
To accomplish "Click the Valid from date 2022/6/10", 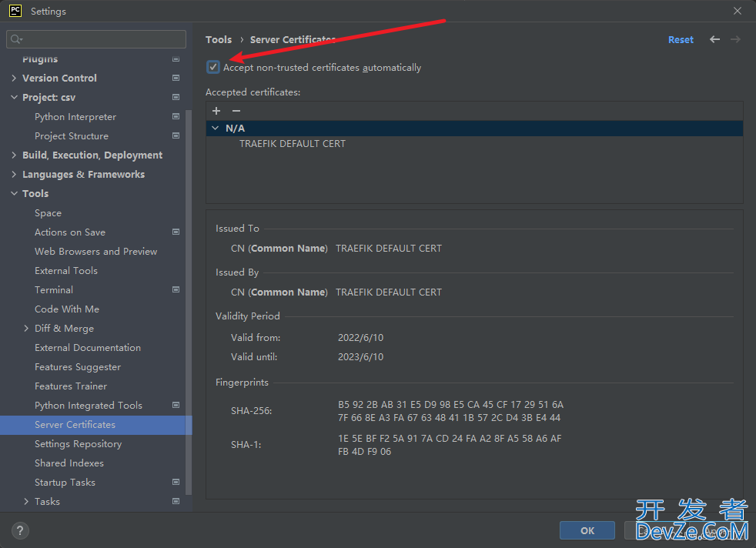I will click(x=360, y=337).
